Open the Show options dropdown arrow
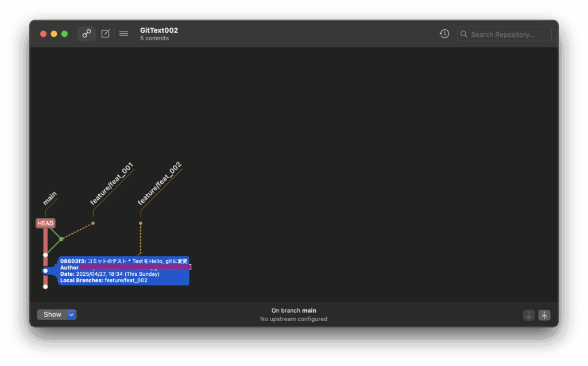 [x=71, y=314]
